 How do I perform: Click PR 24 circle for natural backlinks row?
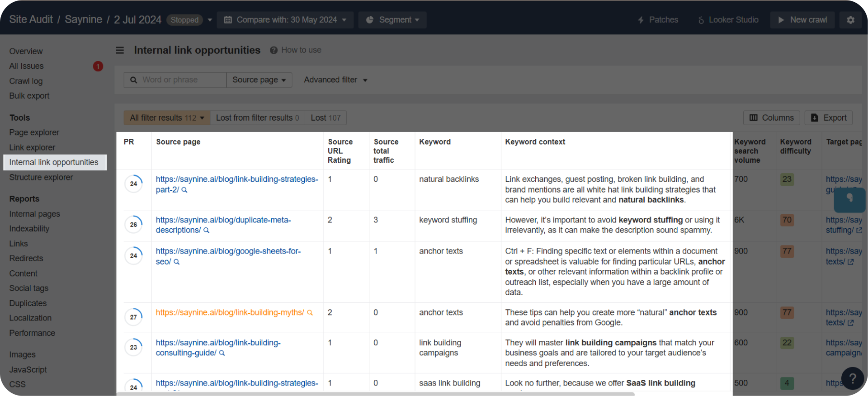133,184
